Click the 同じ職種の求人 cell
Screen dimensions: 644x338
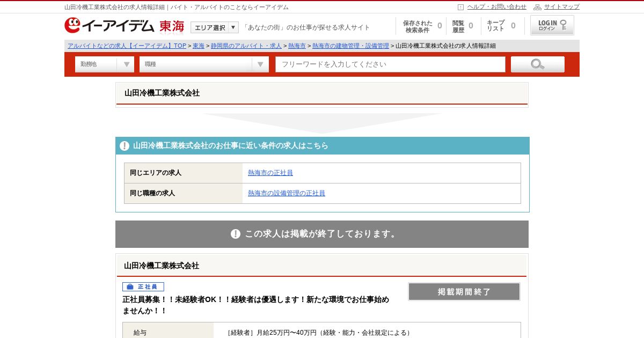184,193
